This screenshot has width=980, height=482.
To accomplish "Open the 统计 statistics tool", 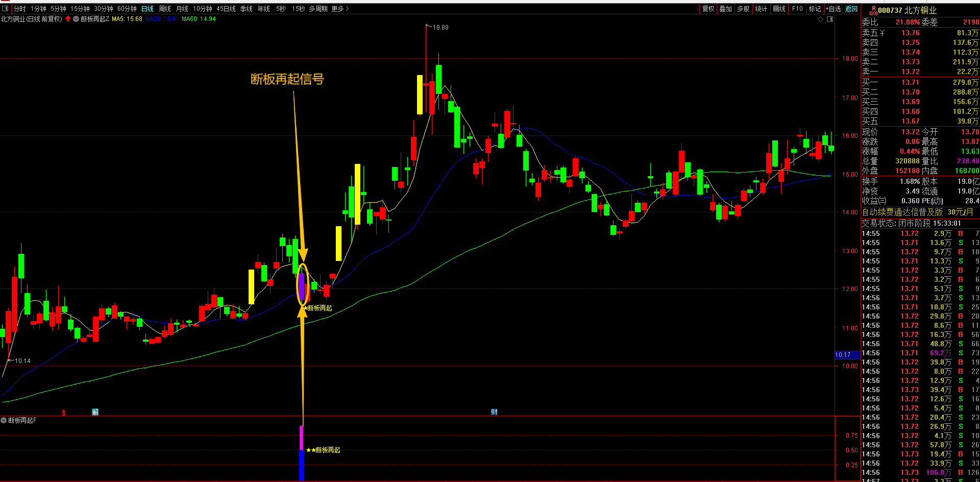I will pos(761,9).
